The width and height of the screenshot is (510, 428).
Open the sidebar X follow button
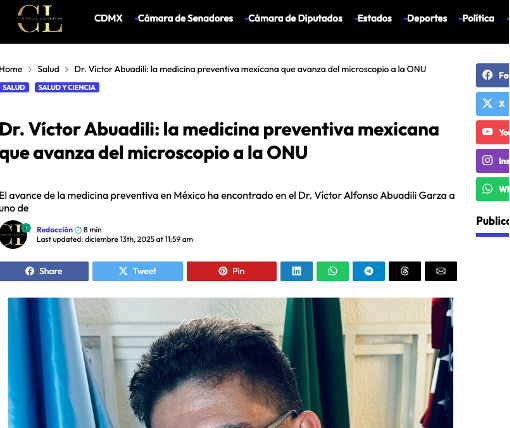tap(493, 104)
